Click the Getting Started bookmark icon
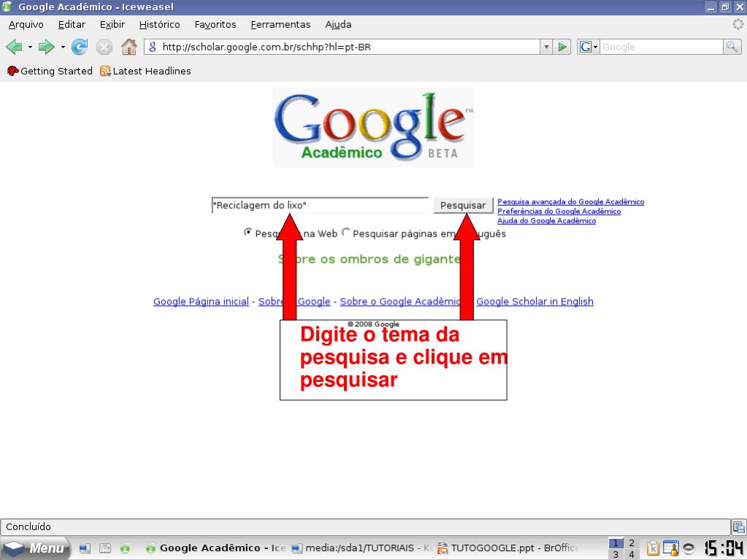 point(13,71)
